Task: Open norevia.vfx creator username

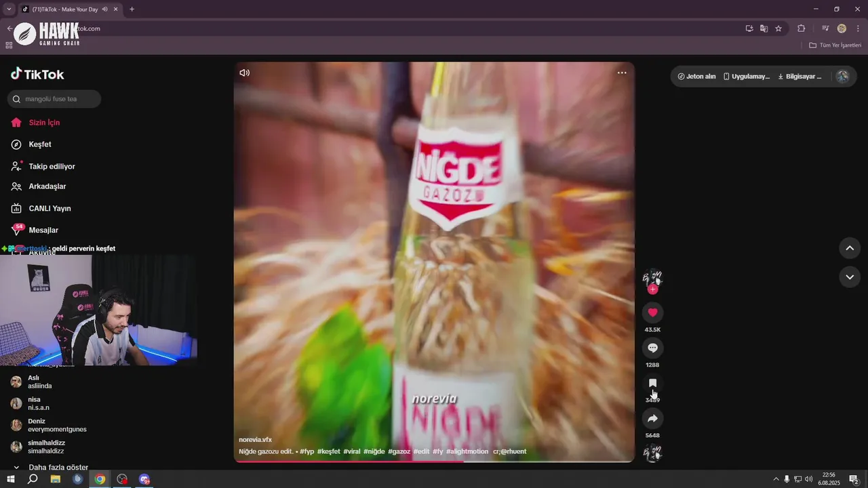Action: 255,440
